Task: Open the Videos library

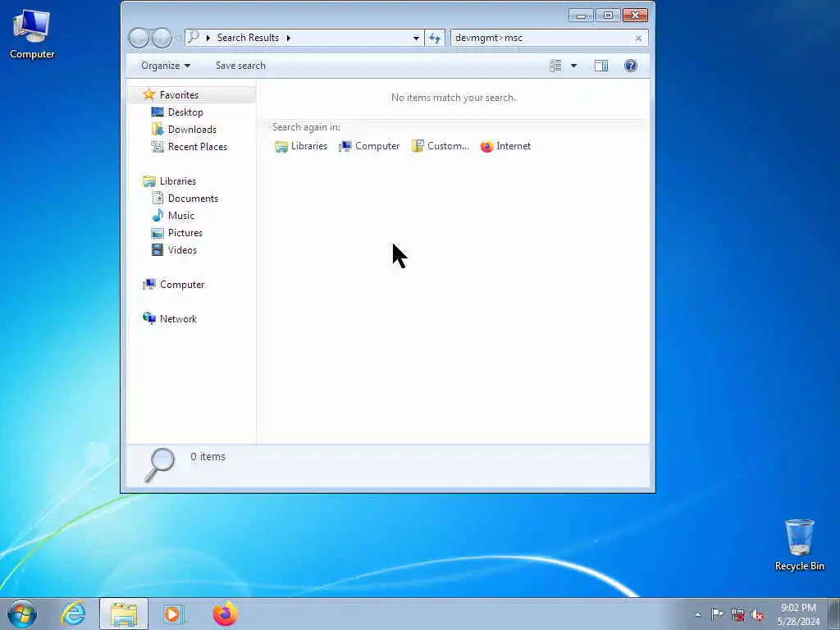Action: tap(182, 249)
